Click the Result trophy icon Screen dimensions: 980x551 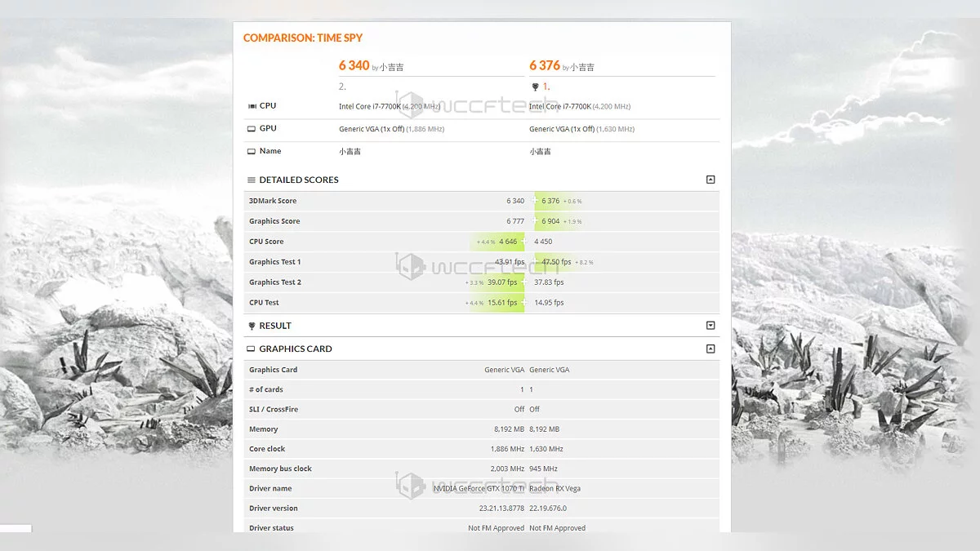(x=252, y=326)
